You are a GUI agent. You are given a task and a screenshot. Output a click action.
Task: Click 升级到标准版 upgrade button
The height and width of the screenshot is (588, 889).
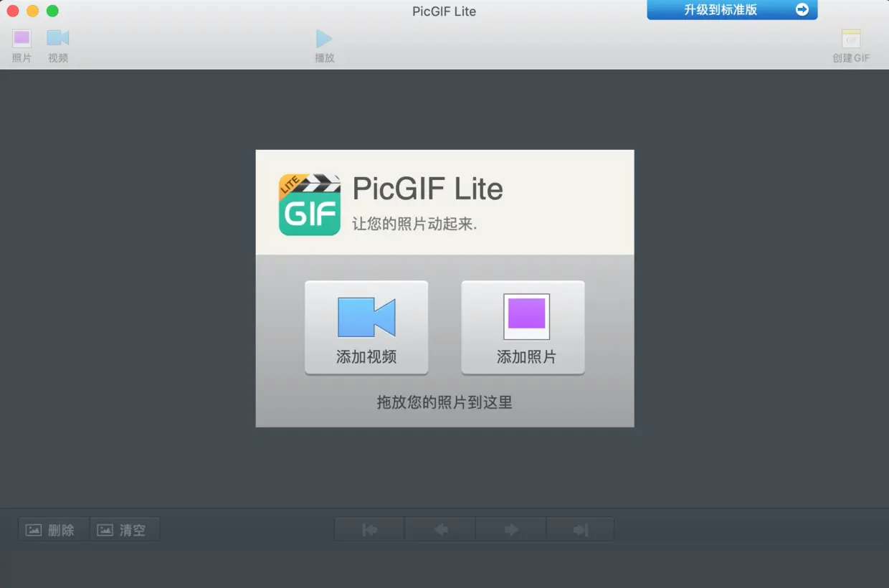732,10
